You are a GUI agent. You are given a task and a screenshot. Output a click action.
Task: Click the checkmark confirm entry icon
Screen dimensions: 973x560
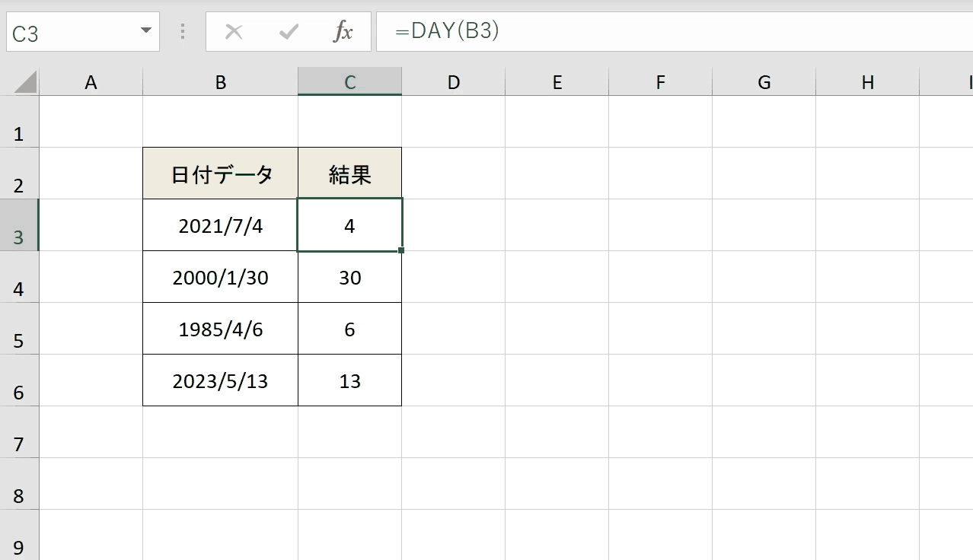(x=289, y=32)
